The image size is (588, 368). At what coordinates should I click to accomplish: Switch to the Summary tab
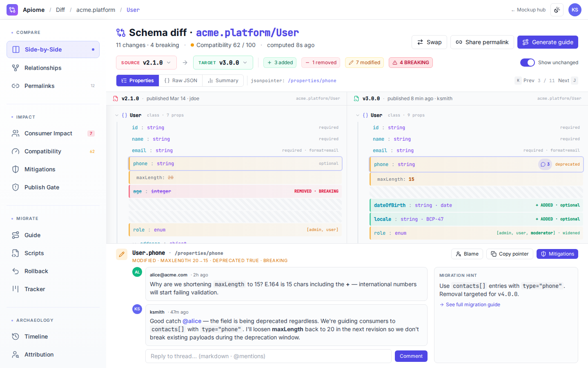point(223,81)
